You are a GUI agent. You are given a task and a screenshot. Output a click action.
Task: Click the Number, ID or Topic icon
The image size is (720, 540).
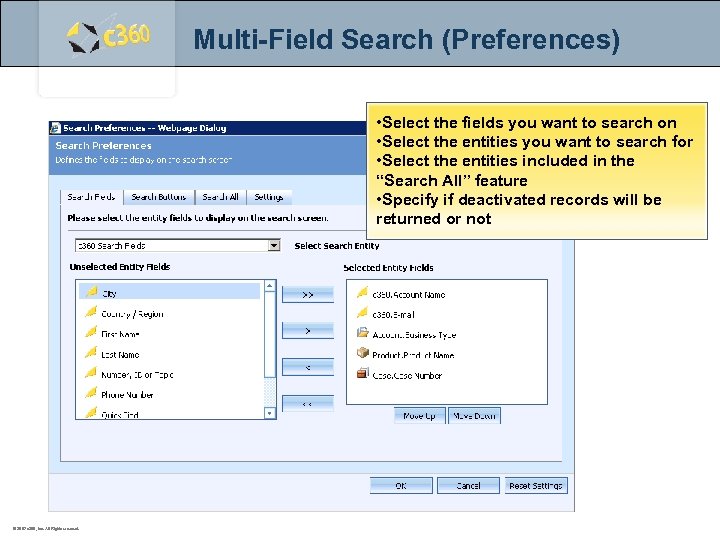(x=91, y=373)
